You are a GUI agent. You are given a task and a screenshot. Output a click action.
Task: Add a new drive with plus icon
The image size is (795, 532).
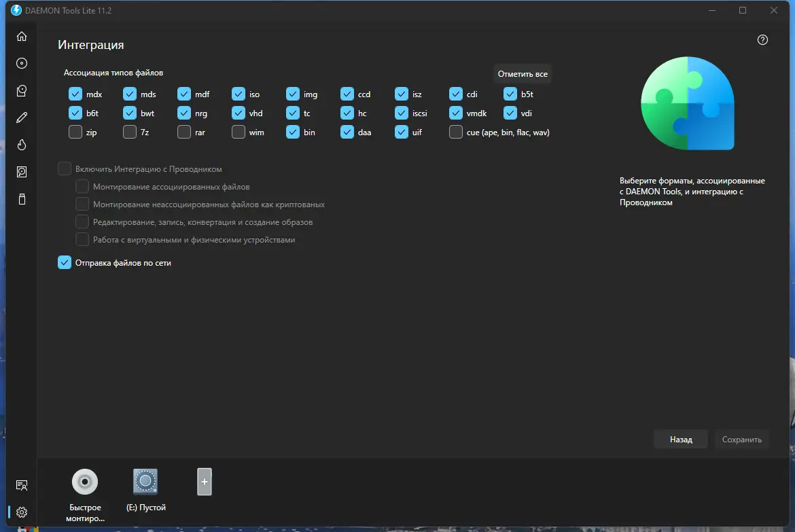(205, 482)
